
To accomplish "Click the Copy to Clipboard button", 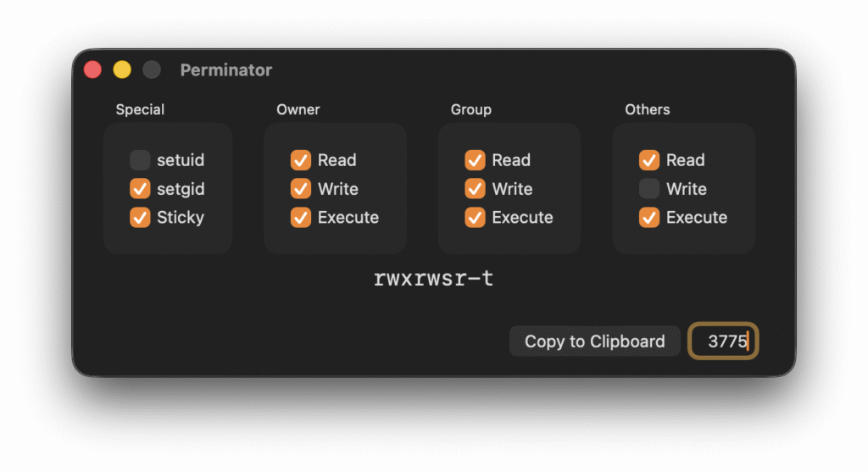I will [594, 342].
